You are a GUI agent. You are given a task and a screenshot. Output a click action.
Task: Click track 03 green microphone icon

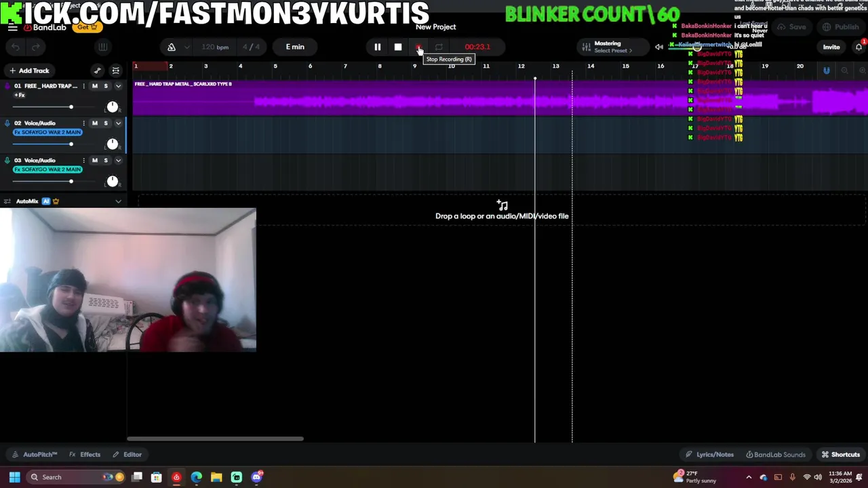7,161
